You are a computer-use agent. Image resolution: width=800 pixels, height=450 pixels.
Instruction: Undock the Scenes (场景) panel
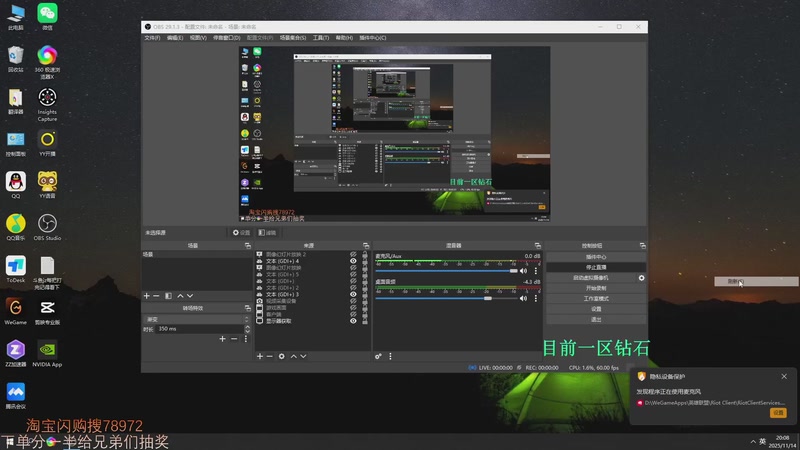click(247, 245)
